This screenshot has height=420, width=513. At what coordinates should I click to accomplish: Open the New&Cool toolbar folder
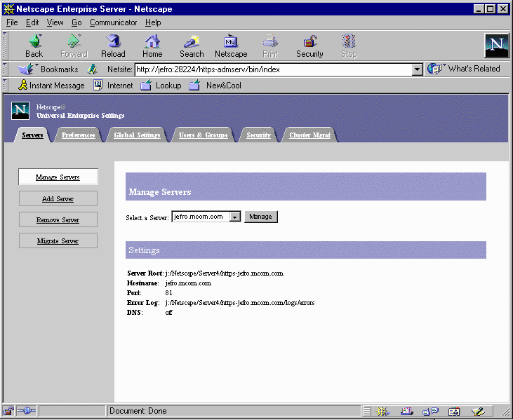click(215, 86)
